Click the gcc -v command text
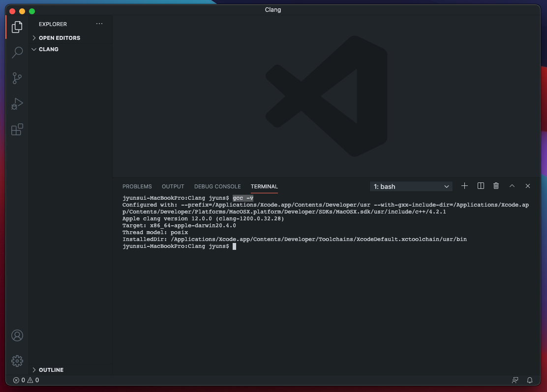This screenshot has height=392, width=547. (243, 198)
